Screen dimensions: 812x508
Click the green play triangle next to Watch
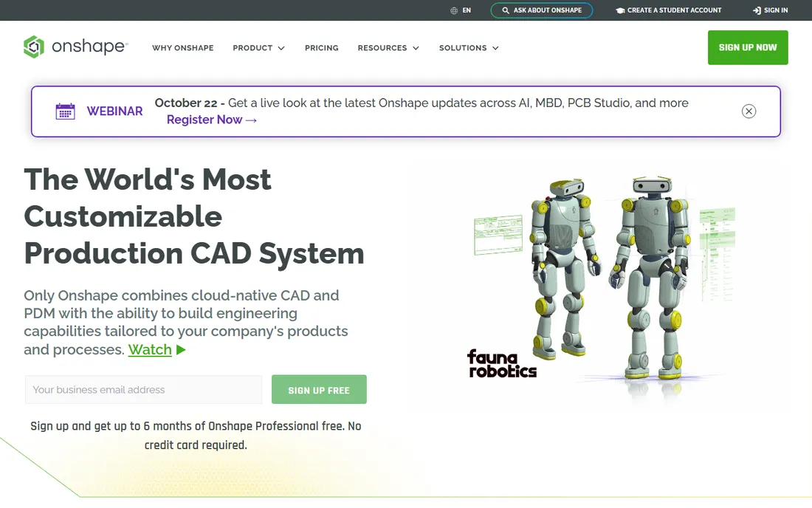click(x=181, y=349)
